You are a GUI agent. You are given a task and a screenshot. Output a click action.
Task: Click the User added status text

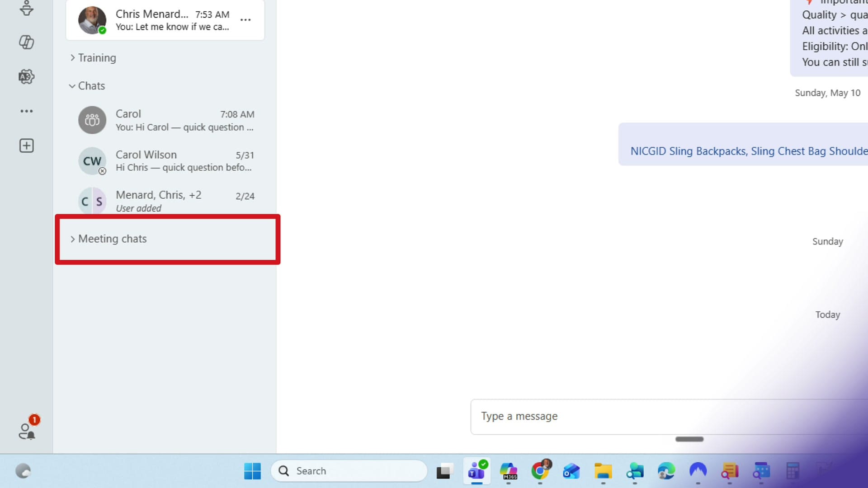coord(138,208)
